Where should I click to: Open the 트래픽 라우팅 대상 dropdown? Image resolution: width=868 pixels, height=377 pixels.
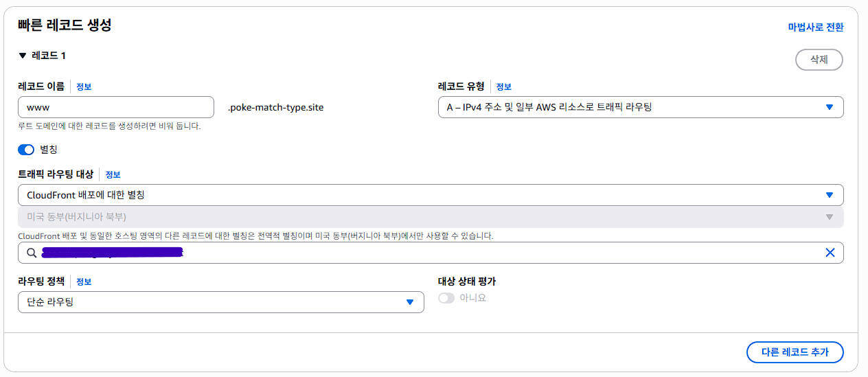(431, 195)
